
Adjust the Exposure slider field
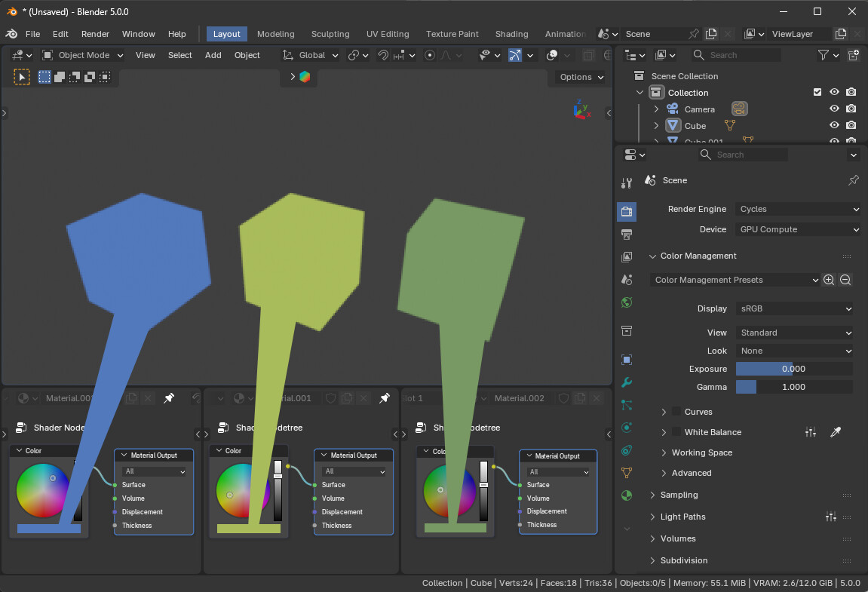click(794, 369)
